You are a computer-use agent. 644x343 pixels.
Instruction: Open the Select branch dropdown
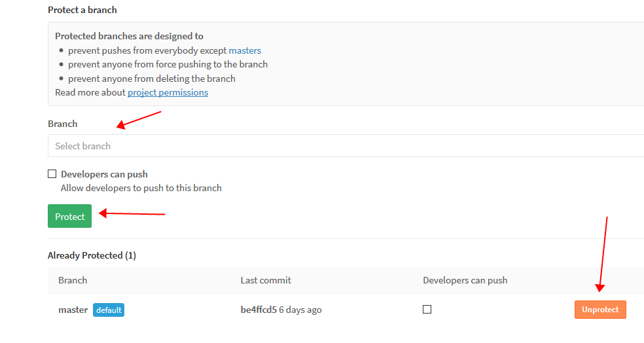point(346,146)
